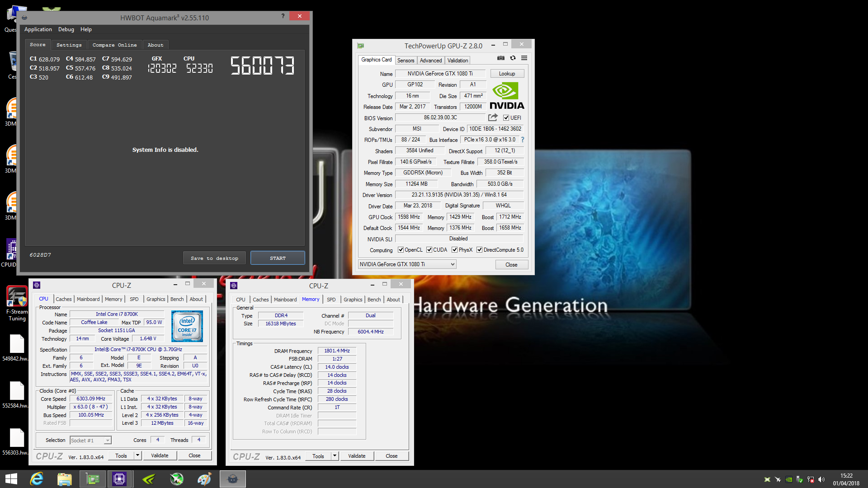Switch to the Sensors tab in GPU-Z
This screenshot has width=868, height=488.
click(406, 61)
